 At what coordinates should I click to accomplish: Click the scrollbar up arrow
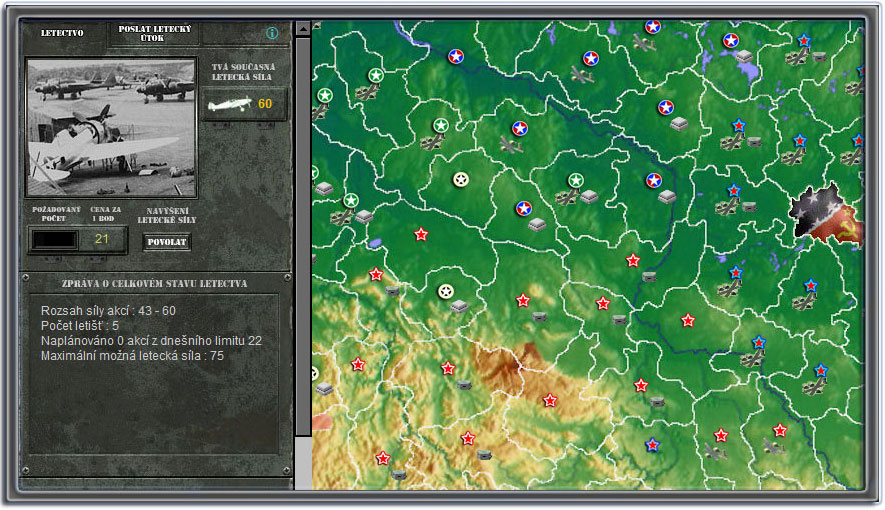302,30
